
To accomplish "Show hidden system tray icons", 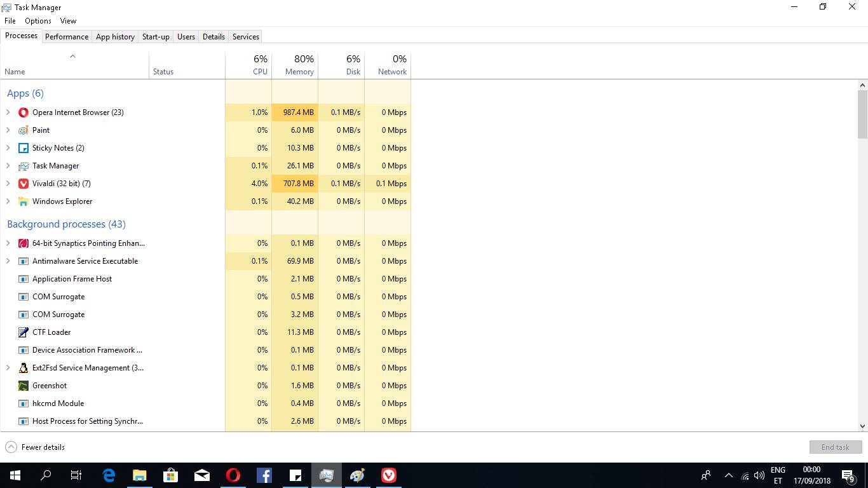I will point(729,475).
